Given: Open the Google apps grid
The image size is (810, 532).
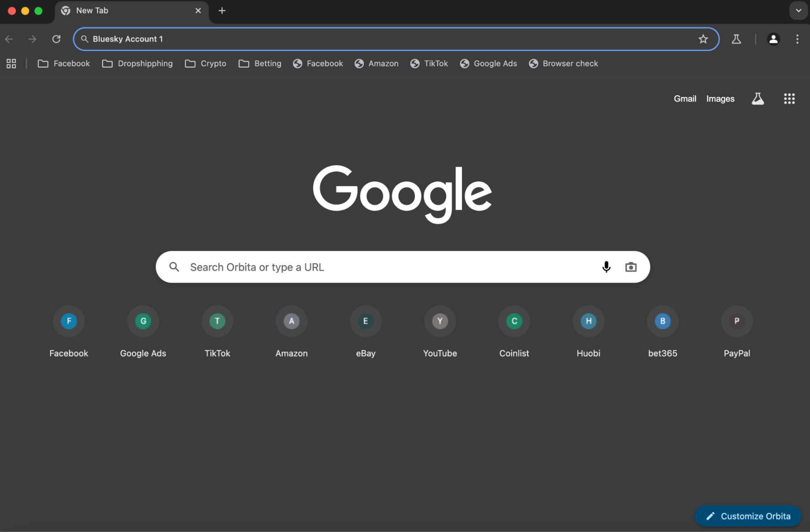Looking at the screenshot, I should (789, 99).
